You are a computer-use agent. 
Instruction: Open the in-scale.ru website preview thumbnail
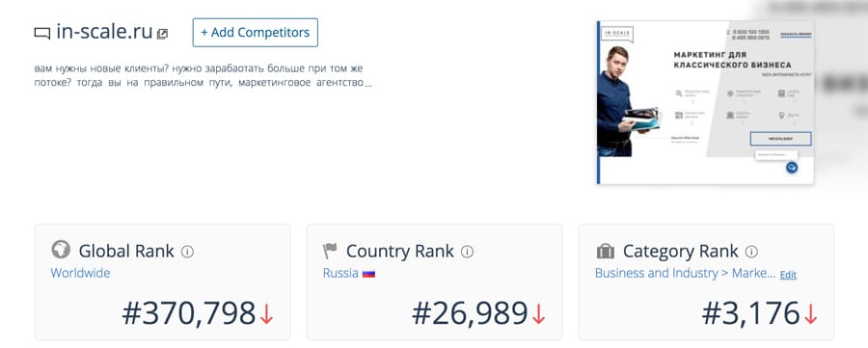(705, 103)
